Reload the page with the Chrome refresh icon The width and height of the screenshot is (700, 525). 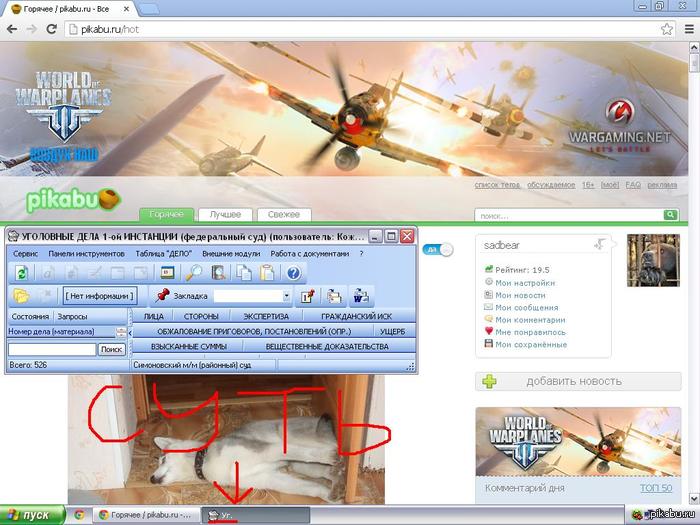(52, 29)
